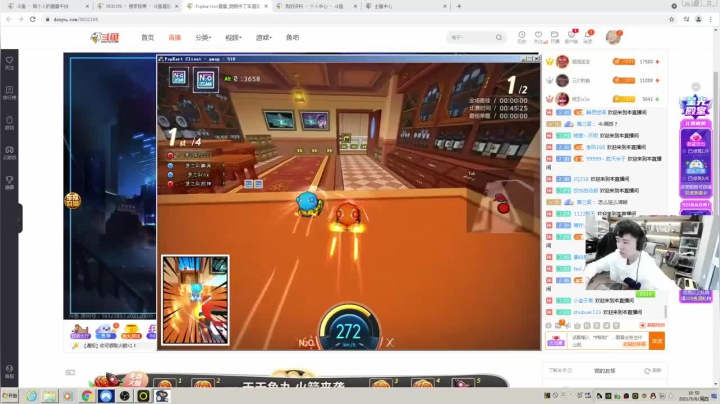Expand the 游戏 games dropdown
Viewport: 720px width, 404px height.
[264, 38]
